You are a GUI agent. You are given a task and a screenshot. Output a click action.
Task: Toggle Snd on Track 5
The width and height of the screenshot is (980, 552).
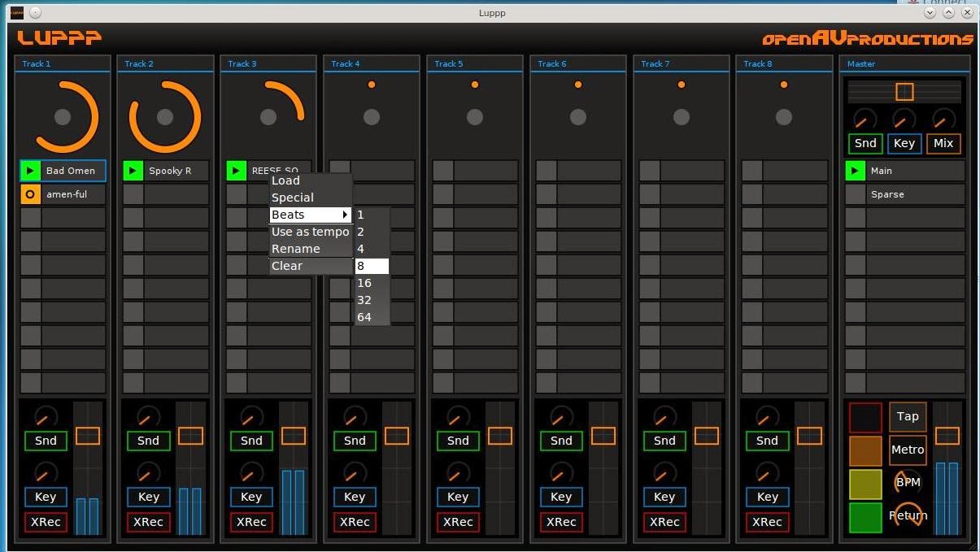pyautogui.click(x=458, y=441)
